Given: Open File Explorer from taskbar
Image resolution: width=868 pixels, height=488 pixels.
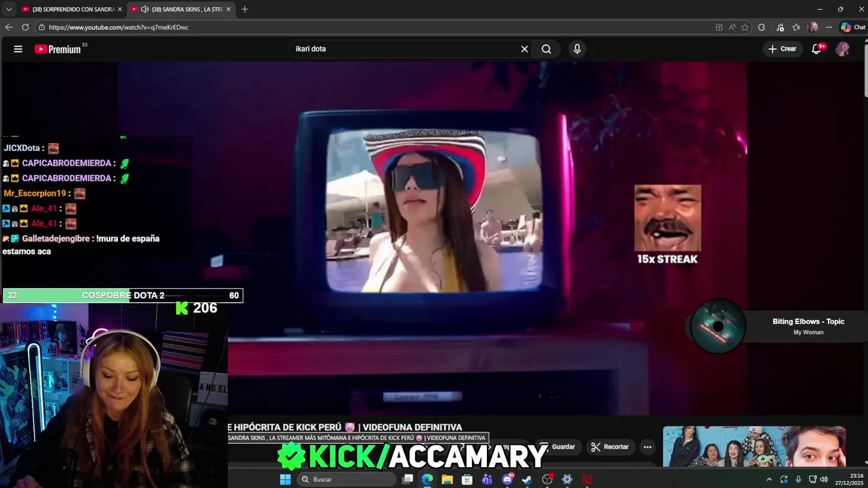Looking at the screenshot, I should (447, 479).
